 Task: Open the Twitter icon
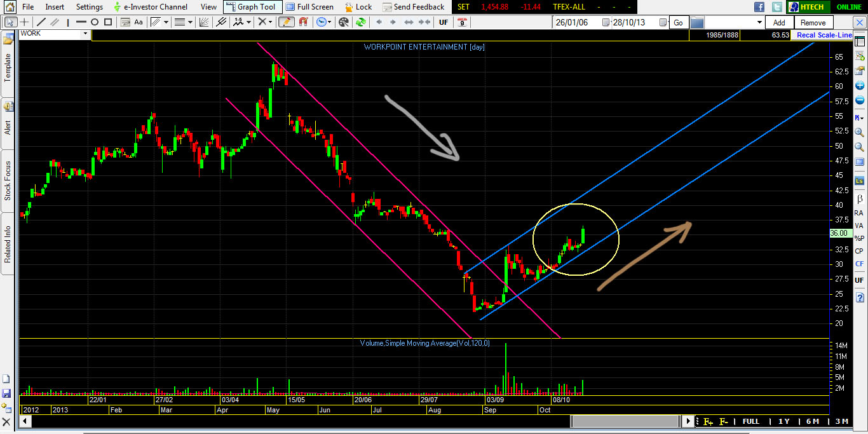tap(777, 7)
